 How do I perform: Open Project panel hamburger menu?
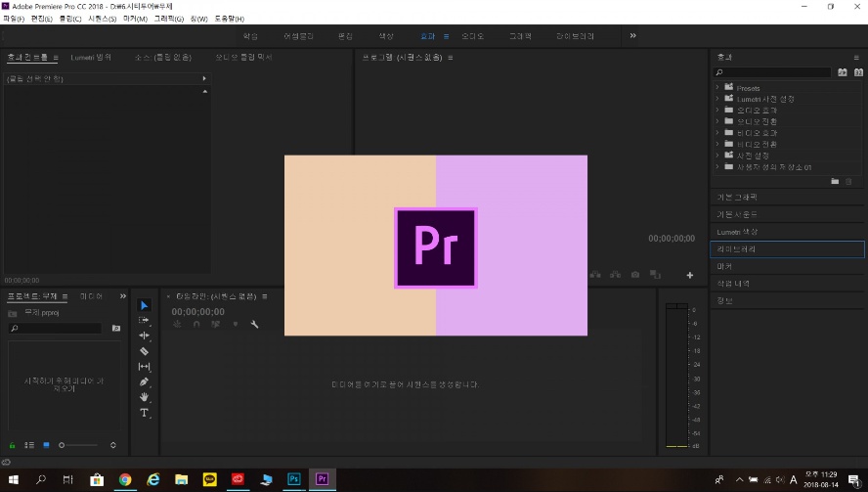(x=65, y=297)
